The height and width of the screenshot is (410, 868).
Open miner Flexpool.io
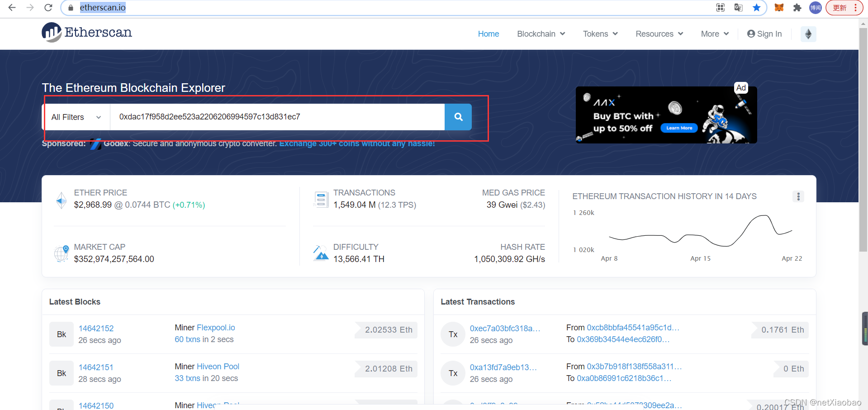216,328
